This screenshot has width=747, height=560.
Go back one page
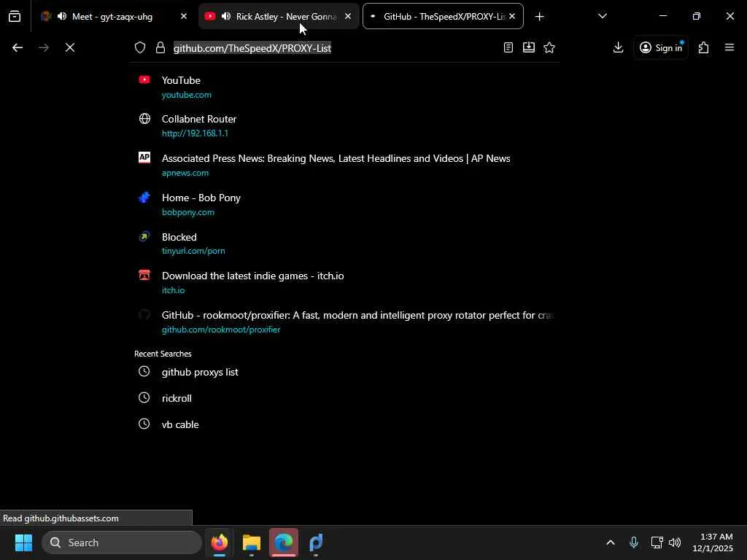18,47
